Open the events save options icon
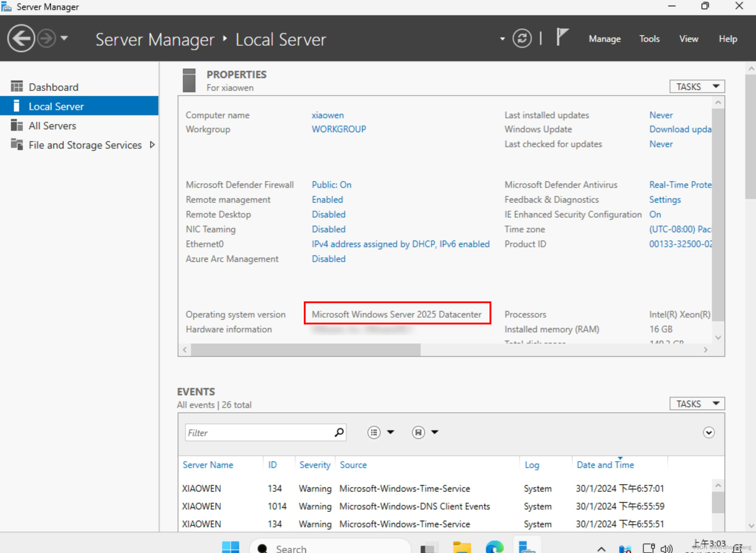The height and width of the screenshot is (553, 756). coord(418,432)
